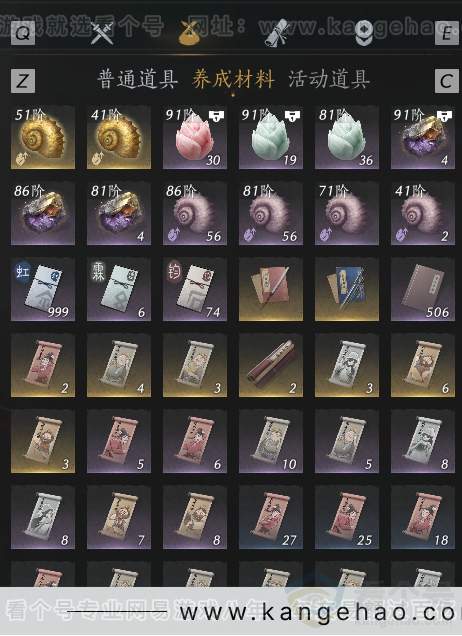Screen dimensions: 462x636
Task: Switch to the 活动道具 tab
Action: click(x=329, y=79)
